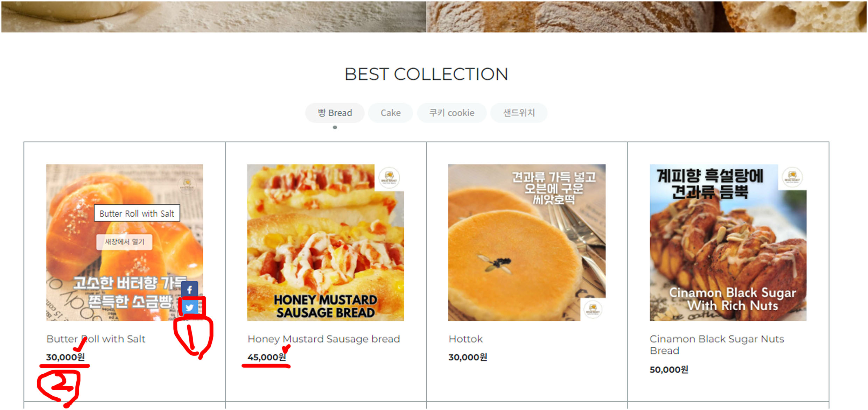
Task: Open Honey Mustard Sausage bread link
Action: (x=323, y=339)
